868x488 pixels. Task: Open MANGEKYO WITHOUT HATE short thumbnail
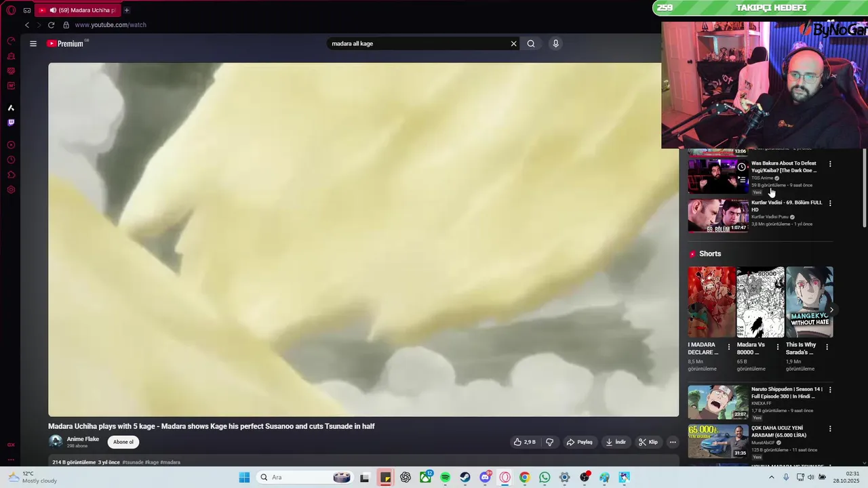click(x=810, y=302)
